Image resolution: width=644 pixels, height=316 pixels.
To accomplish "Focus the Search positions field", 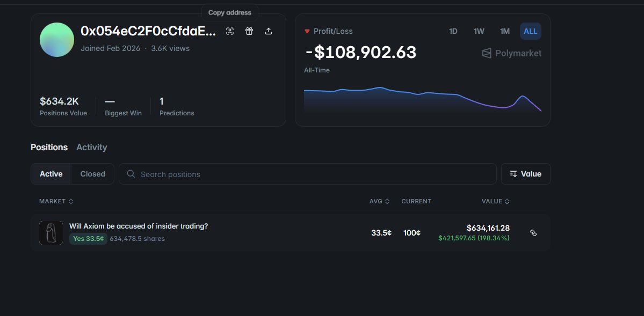I will (x=308, y=174).
